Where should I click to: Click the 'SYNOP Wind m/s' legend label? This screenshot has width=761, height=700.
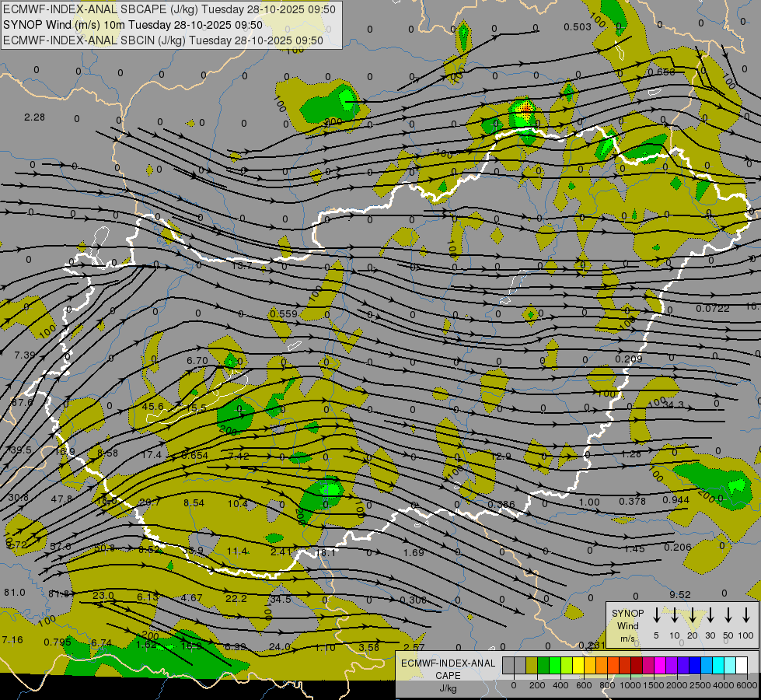tap(627, 625)
